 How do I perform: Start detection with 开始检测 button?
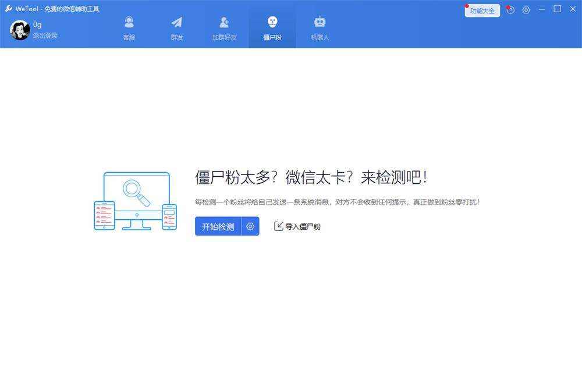point(218,226)
